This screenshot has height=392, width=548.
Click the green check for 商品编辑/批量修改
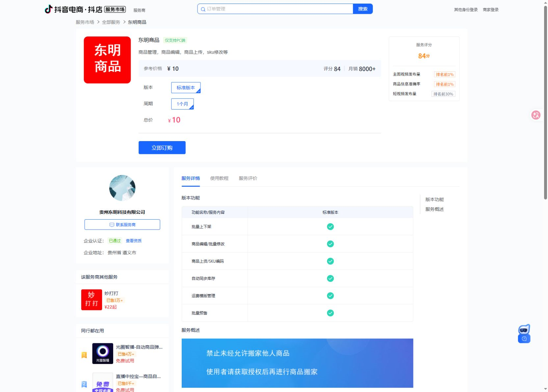coord(330,244)
